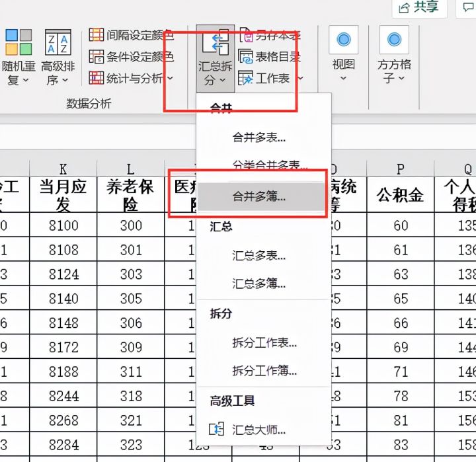Click the 汇总大师 menu icon

click(x=216, y=429)
